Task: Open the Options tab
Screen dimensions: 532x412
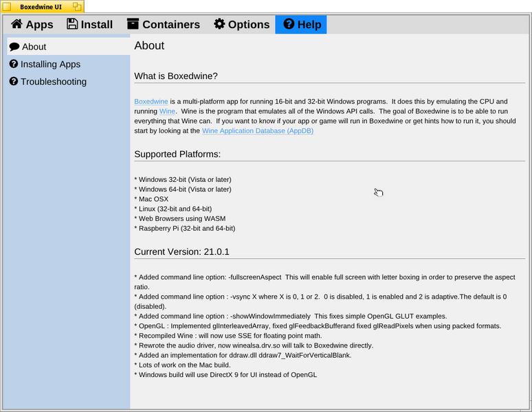Action: tap(241, 25)
